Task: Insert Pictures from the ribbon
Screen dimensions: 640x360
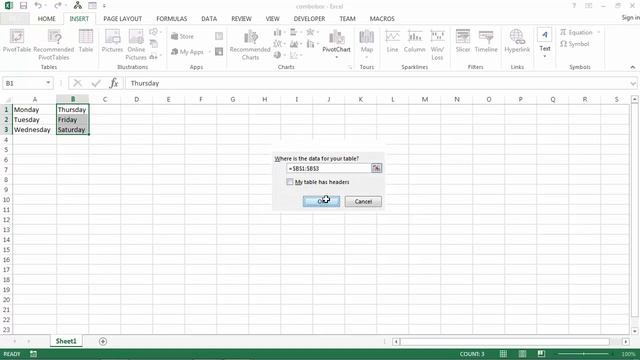Action: click(x=112, y=41)
